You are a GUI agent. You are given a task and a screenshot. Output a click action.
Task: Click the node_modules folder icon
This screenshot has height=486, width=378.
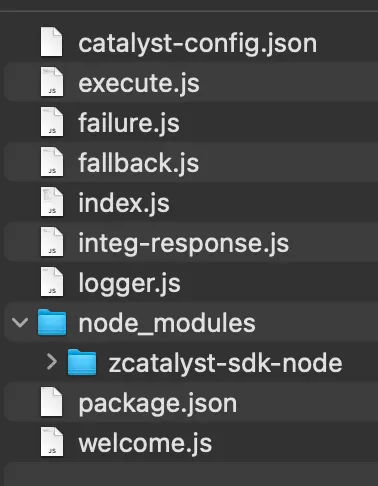[52, 322]
